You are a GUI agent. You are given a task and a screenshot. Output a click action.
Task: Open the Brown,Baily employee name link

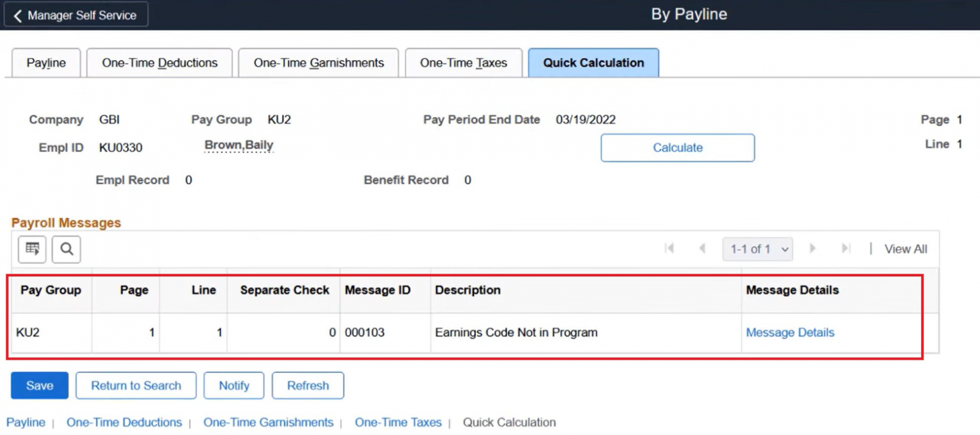pos(239,145)
